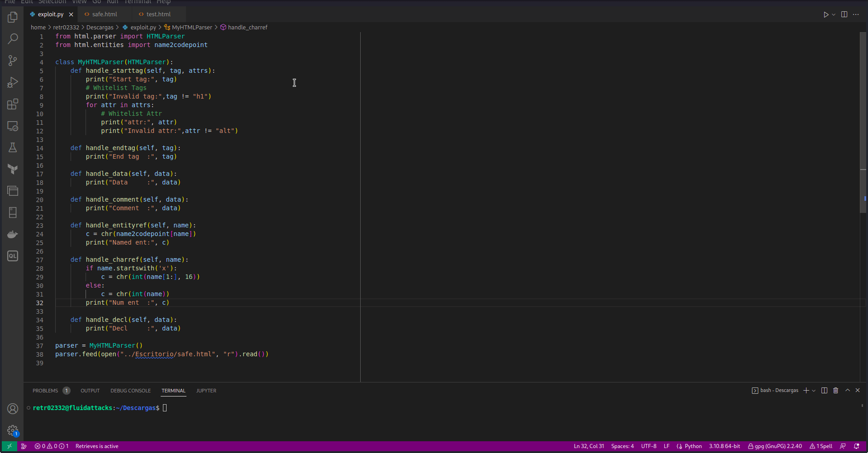Open the Search view icon
This screenshot has height=453, width=868.
(13, 39)
